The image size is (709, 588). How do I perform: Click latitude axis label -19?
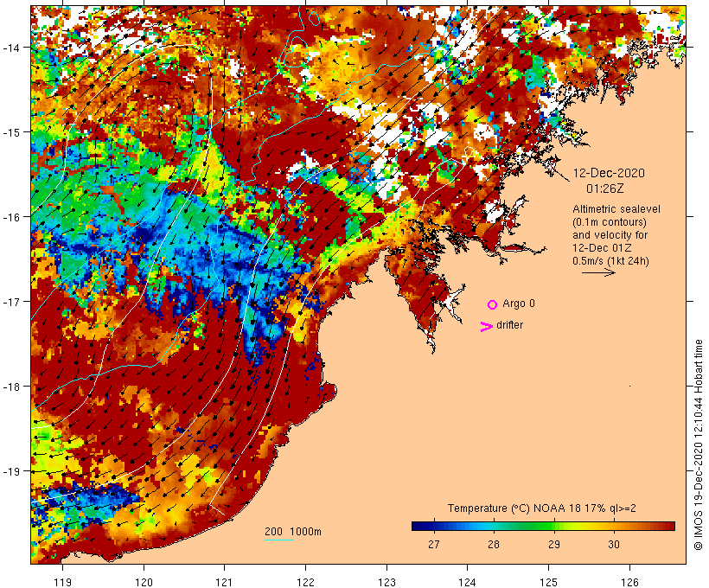[x=11, y=471]
